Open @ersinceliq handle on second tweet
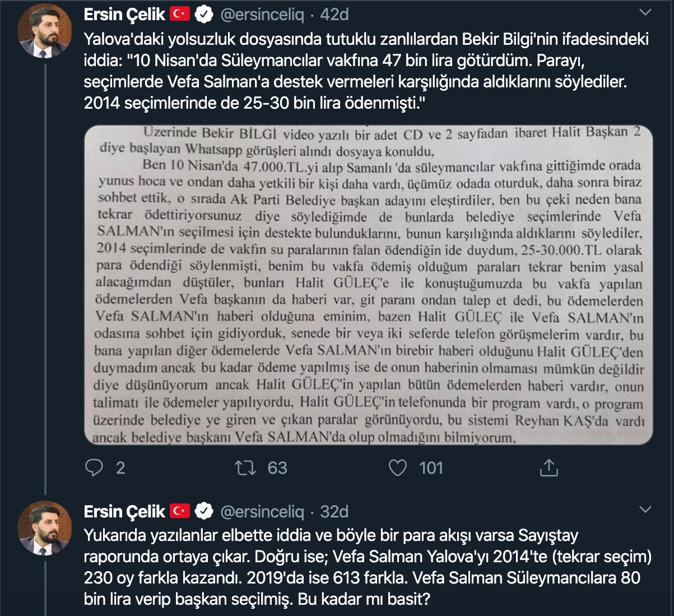 pos(262,511)
